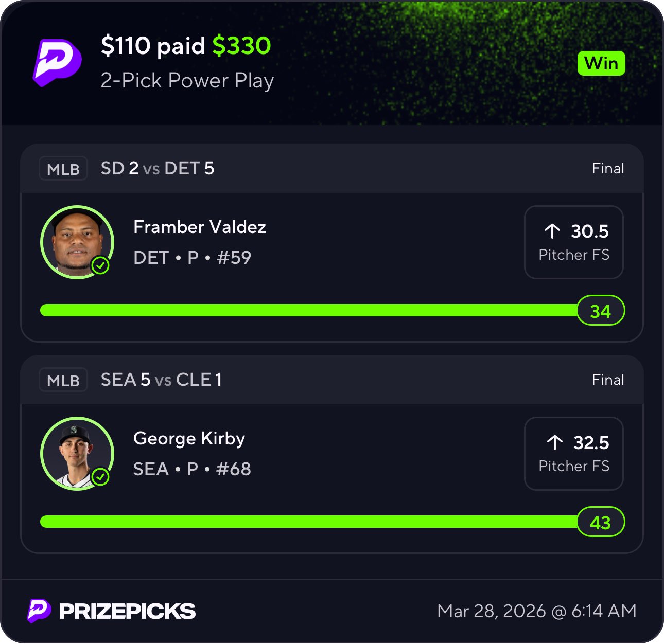Open Framber Valdez's player photo
Screen dimensions: 664x644
(76, 242)
